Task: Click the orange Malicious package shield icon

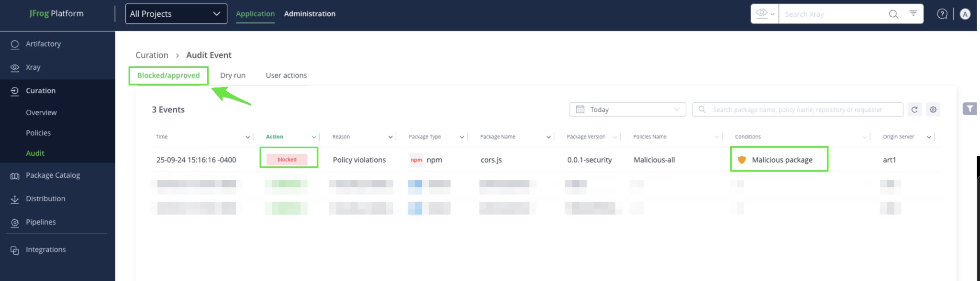Action: [742, 160]
